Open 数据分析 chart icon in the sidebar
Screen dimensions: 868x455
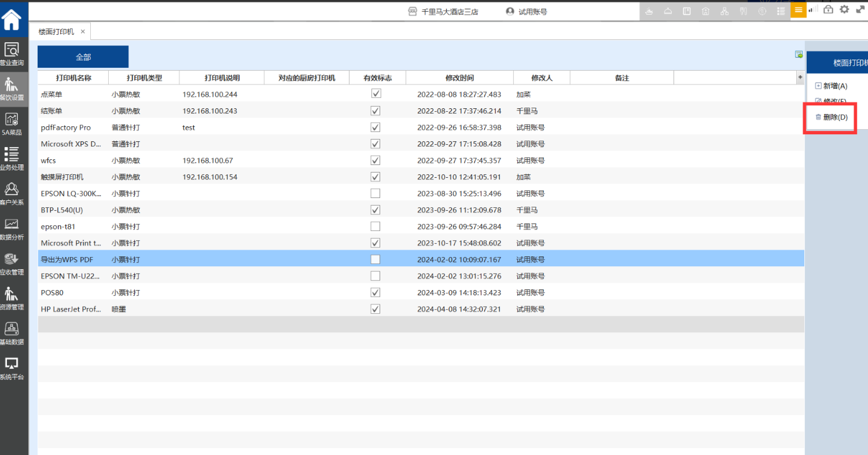(12, 229)
